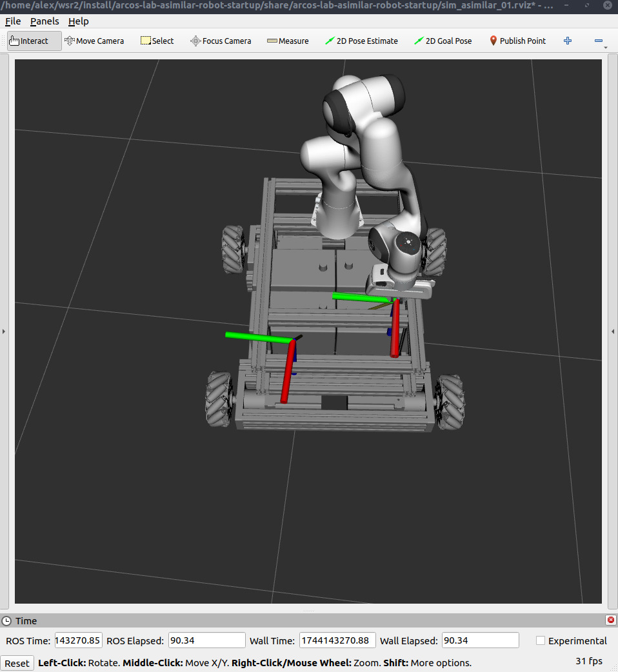
Task: Open the File menu
Action: point(13,21)
